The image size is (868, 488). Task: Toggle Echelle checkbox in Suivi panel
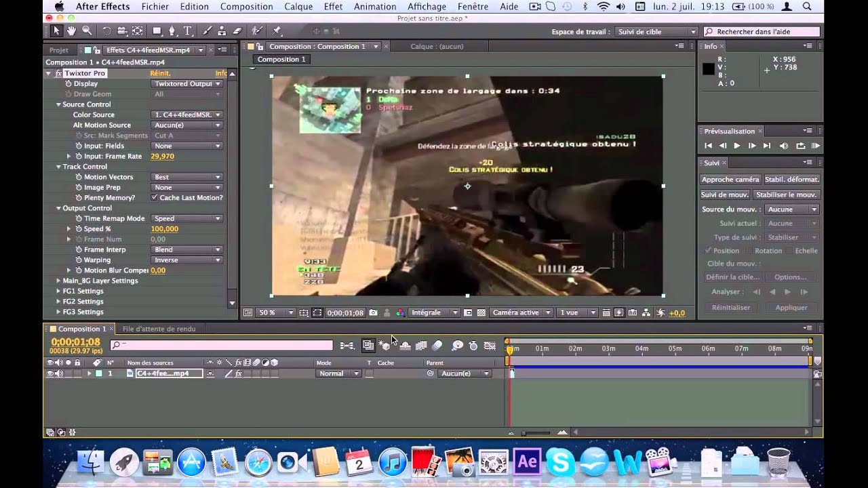point(789,250)
